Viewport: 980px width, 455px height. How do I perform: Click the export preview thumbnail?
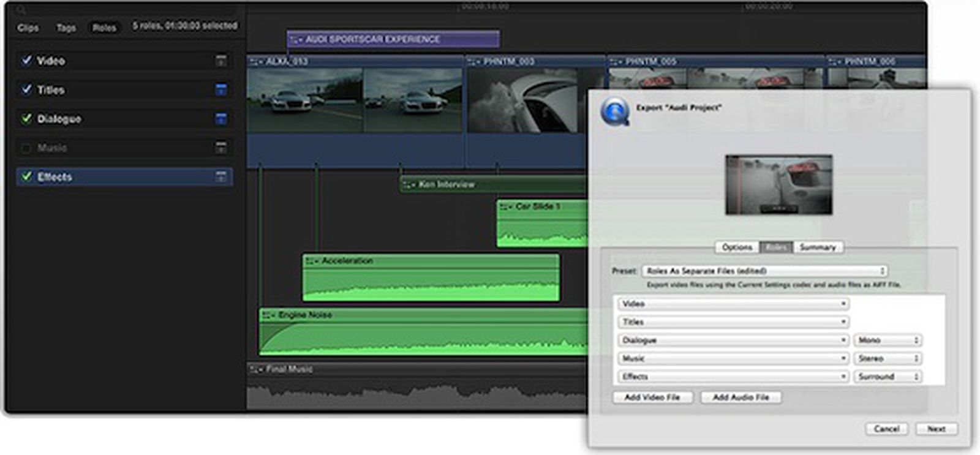coord(778,185)
